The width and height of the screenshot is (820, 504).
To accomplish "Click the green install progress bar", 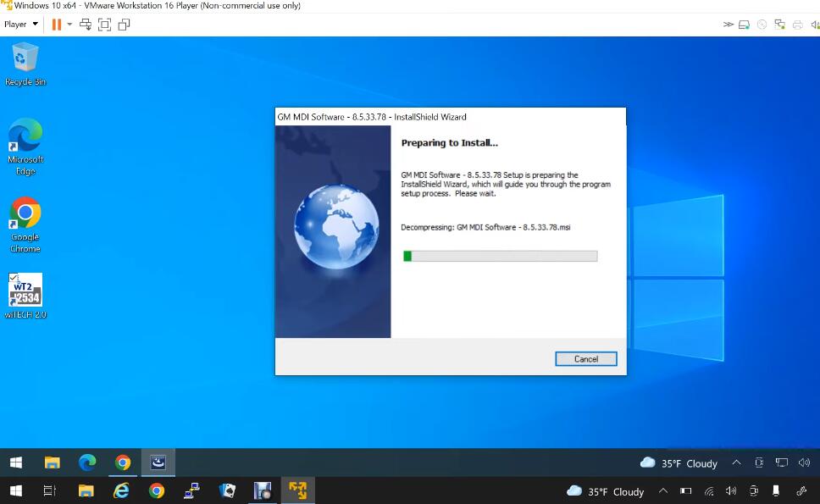I will coord(501,256).
